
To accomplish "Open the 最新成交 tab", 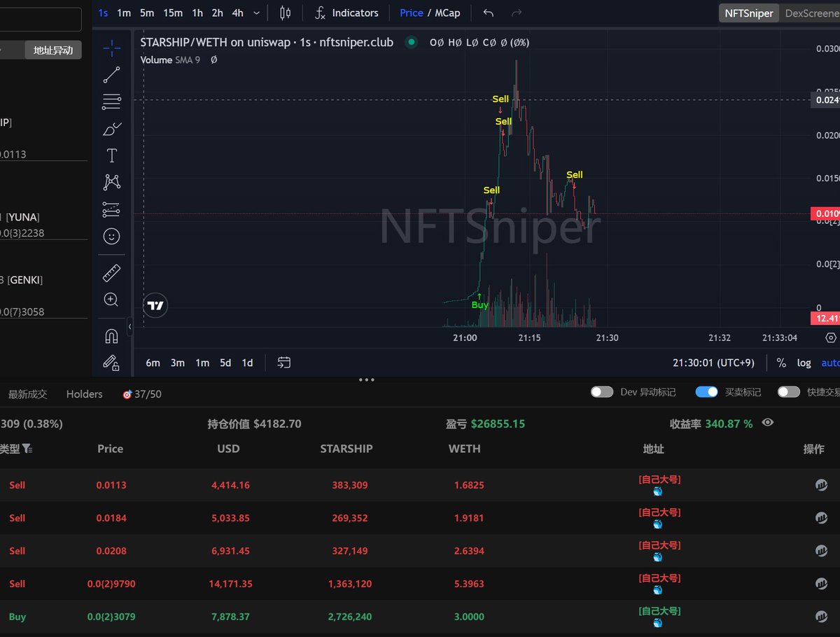I will pos(27,394).
